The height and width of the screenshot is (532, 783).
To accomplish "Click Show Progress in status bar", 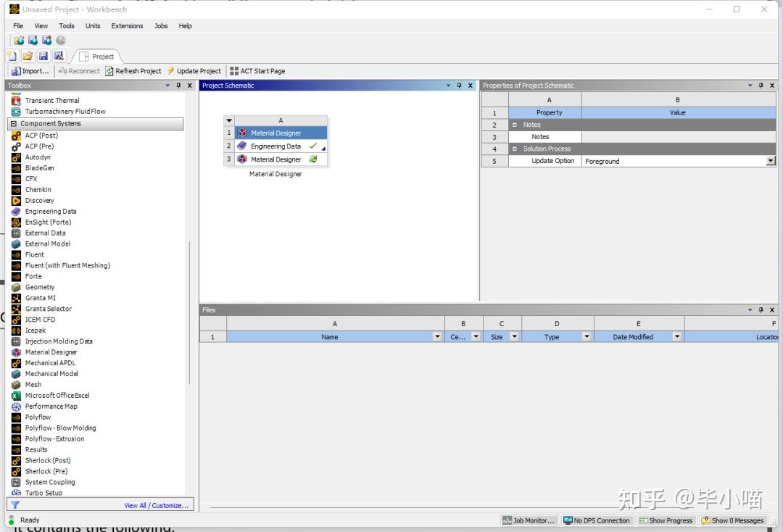I will click(x=666, y=520).
